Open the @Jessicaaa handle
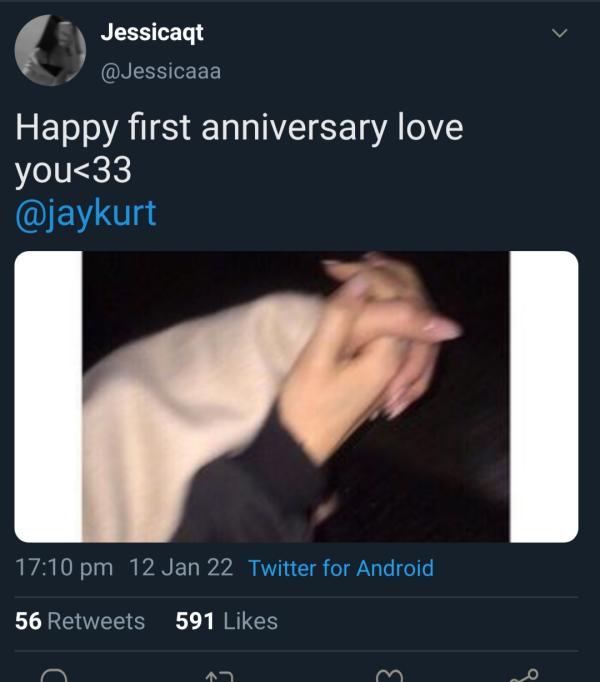The height and width of the screenshot is (682, 600). (160, 70)
